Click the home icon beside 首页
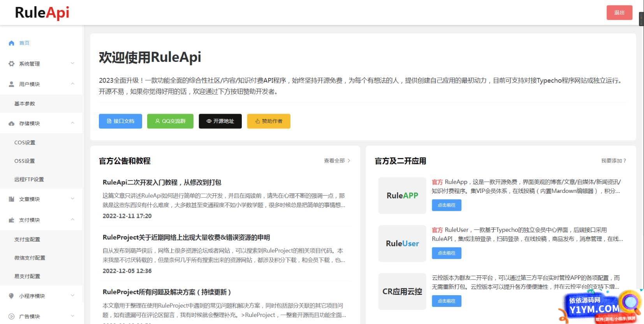Image resolution: width=644 pixels, height=324 pixels. tap(11, 43)
